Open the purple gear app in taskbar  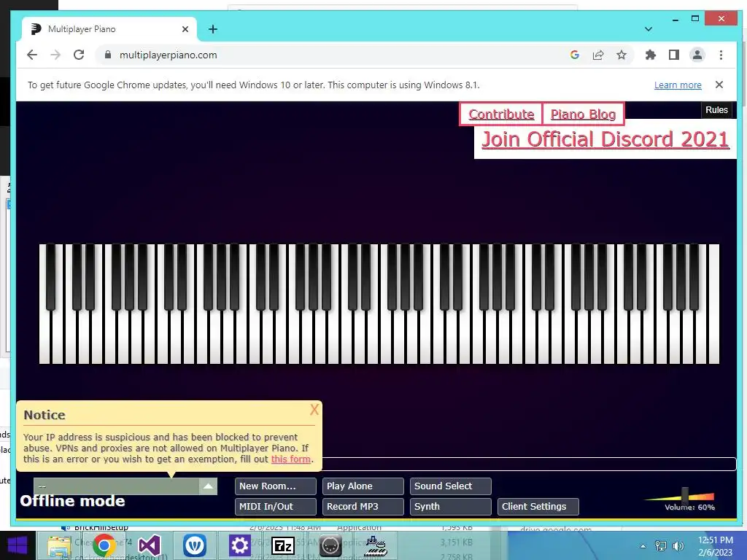239,545
